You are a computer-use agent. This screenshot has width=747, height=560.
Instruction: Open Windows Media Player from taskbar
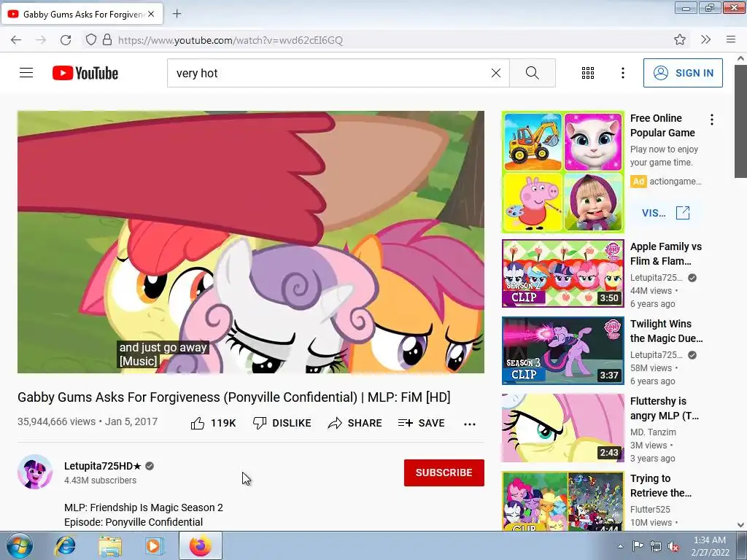[x=154, y=545]
